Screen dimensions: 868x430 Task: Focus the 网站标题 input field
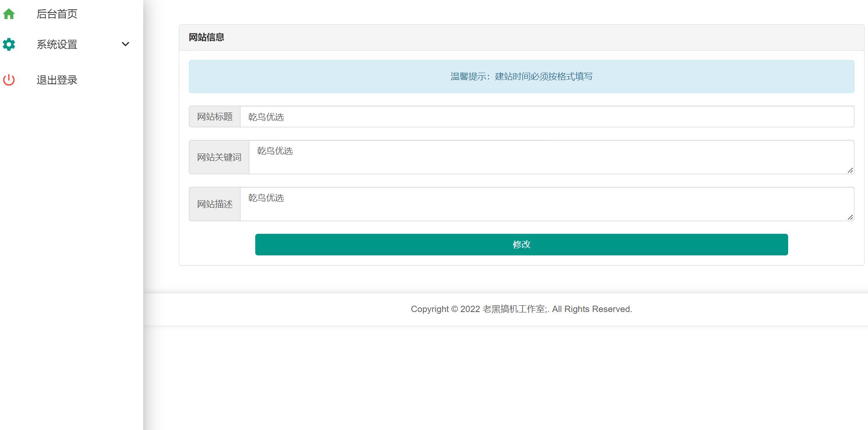(547, 117)
